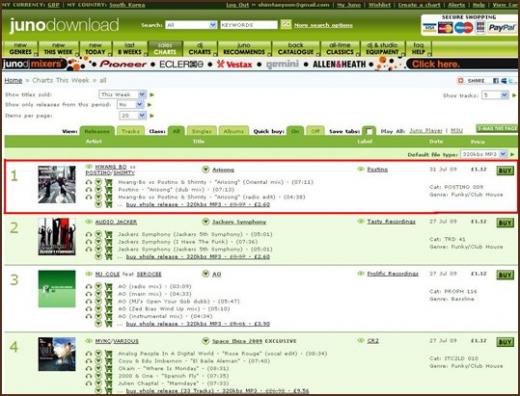Add AO radio mix to shopping cart
Image resolution: width=520 pixels, height=396 pixels.
pos(108,286)
